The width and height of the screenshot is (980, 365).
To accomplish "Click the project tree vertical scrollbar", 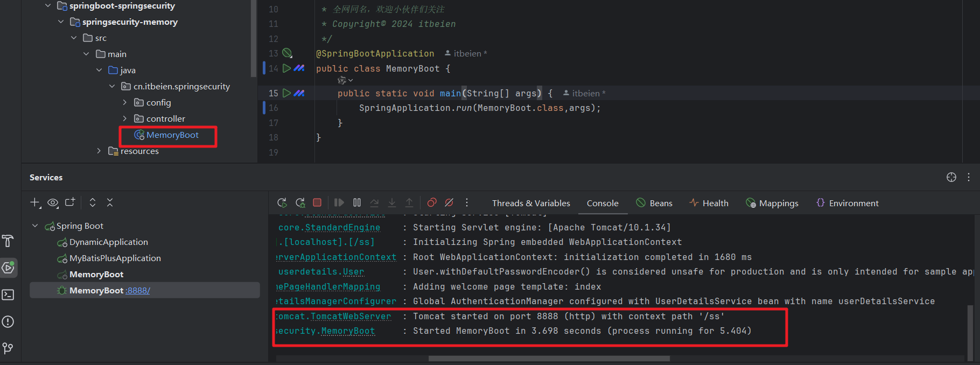I will click(254, 38).
